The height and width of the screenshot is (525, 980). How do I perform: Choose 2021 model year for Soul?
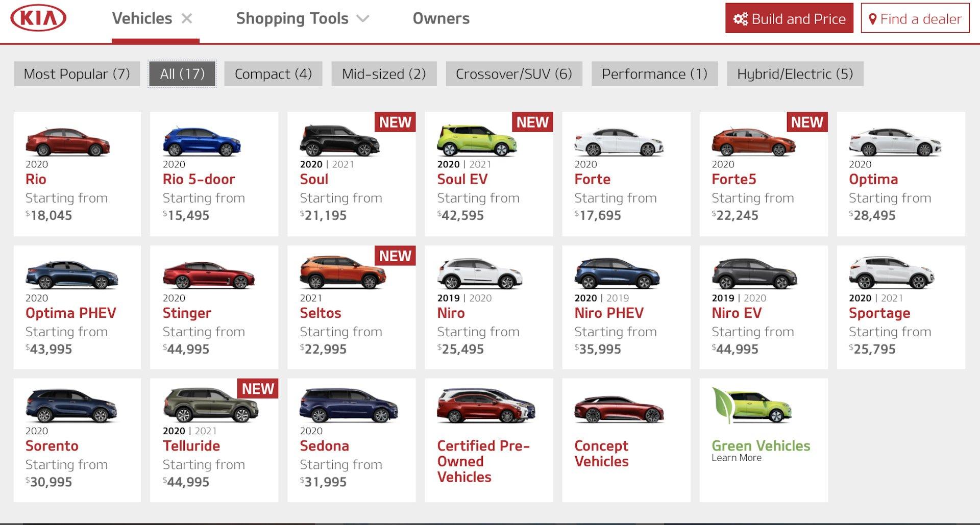343,164
